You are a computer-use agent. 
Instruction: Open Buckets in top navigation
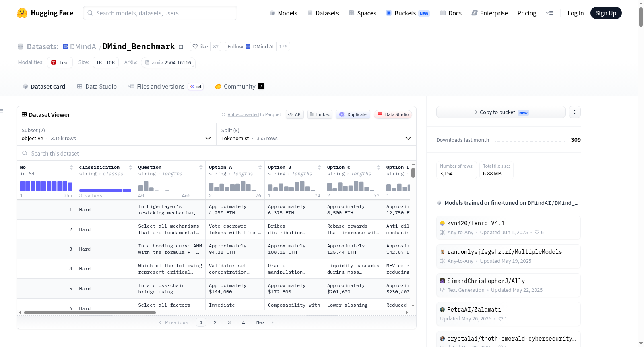408,13
